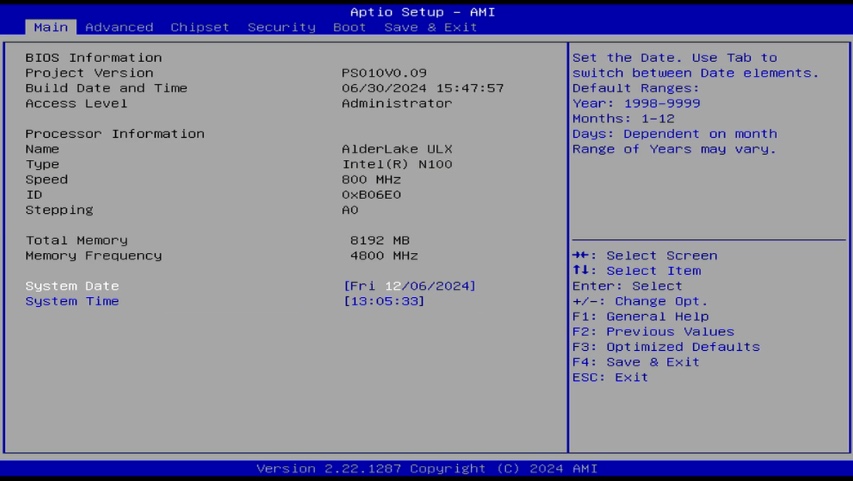Click the Intel(R) N100 value
853x481 pixels.
coord(397,164)
